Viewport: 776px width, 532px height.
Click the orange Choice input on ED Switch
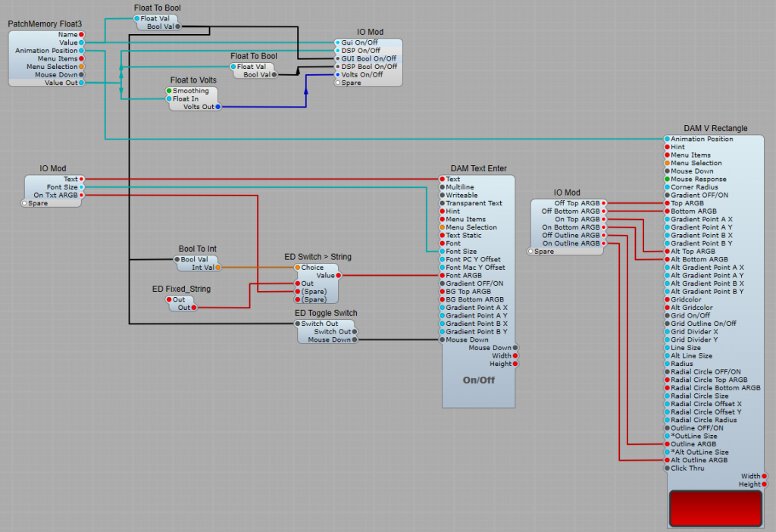297,268
